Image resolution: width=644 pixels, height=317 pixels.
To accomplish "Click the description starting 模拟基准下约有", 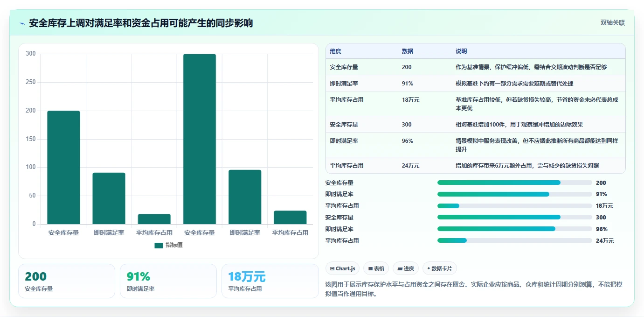I will (514, 84).
